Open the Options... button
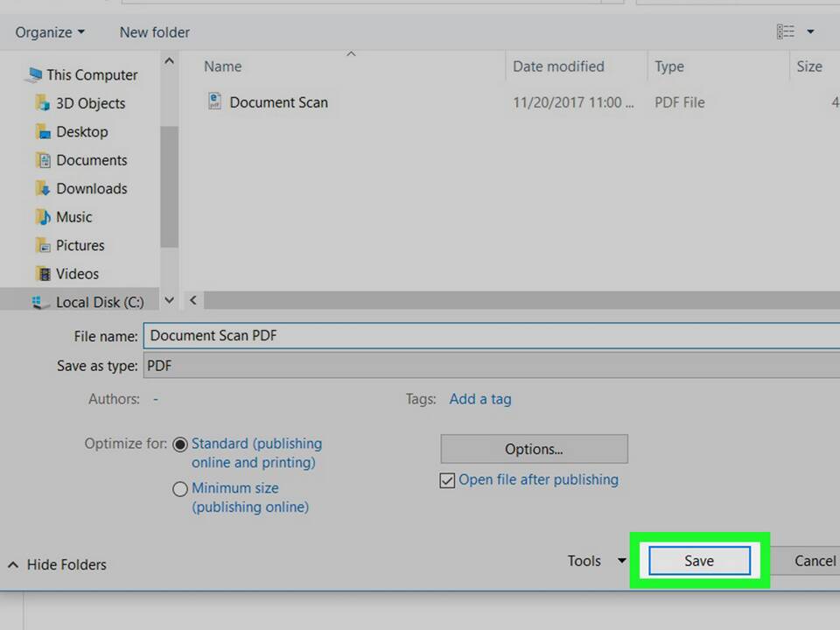 [534, 449]
